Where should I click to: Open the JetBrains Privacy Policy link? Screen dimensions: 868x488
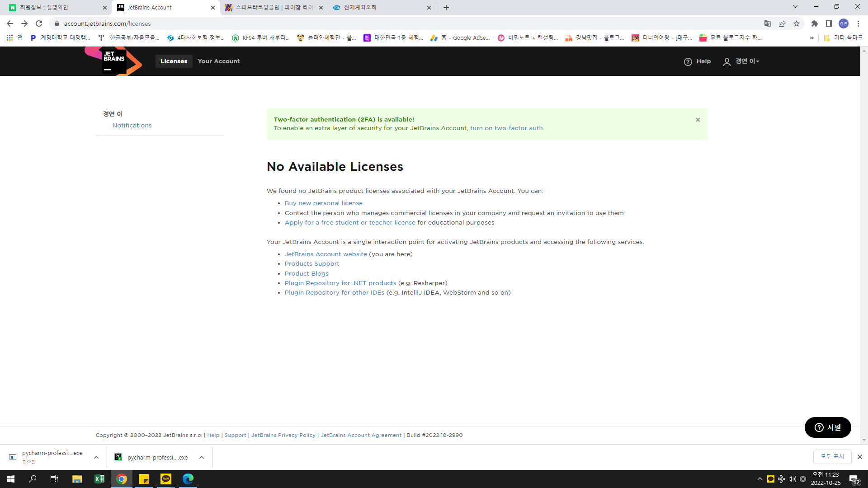(283, 436)
